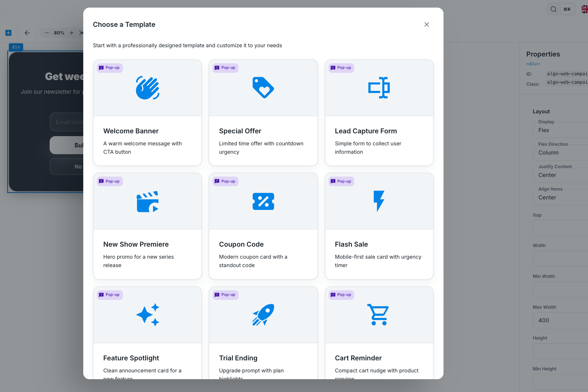Select the Welcome Banner waving hand icon
This screenshot has width=588, height=392.
[148, 88]
